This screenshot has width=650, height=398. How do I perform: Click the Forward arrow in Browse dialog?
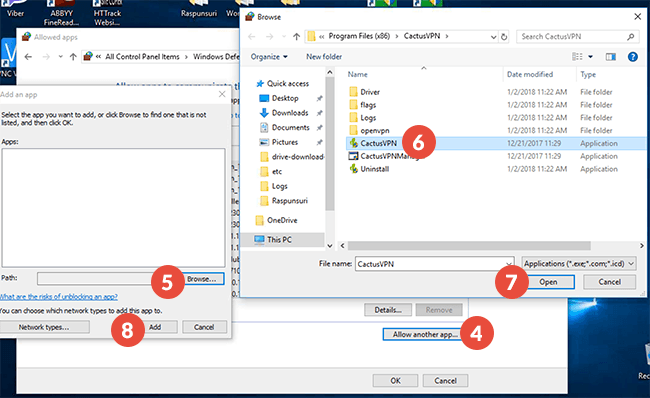pyautogui.click(x=269, y=36)
